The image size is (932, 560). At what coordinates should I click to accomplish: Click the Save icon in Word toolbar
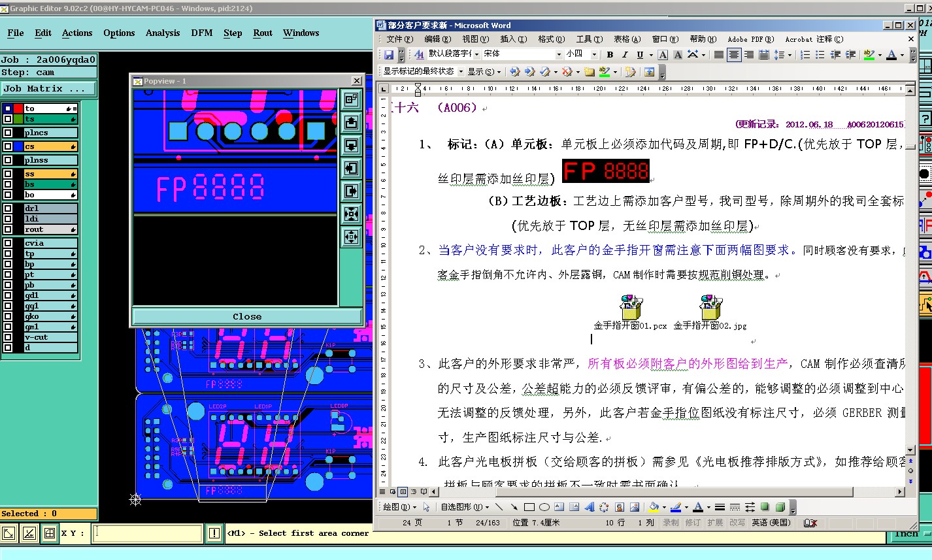click(389, 55)
